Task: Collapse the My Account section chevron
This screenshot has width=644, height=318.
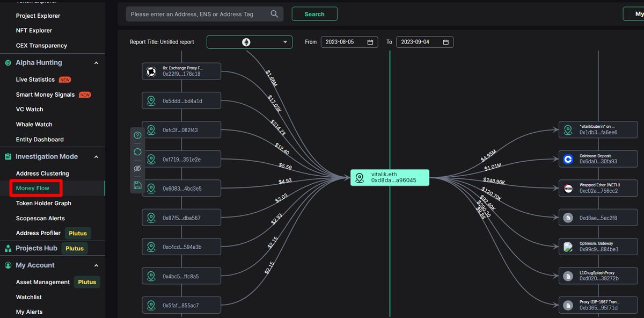Action: click(x=97, y=265)
